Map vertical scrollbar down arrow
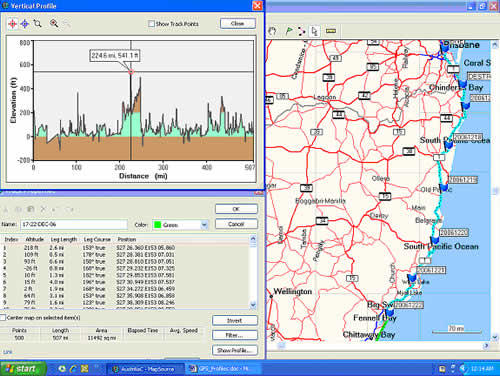Screen dimensions: 500x376 coord(495,337)
